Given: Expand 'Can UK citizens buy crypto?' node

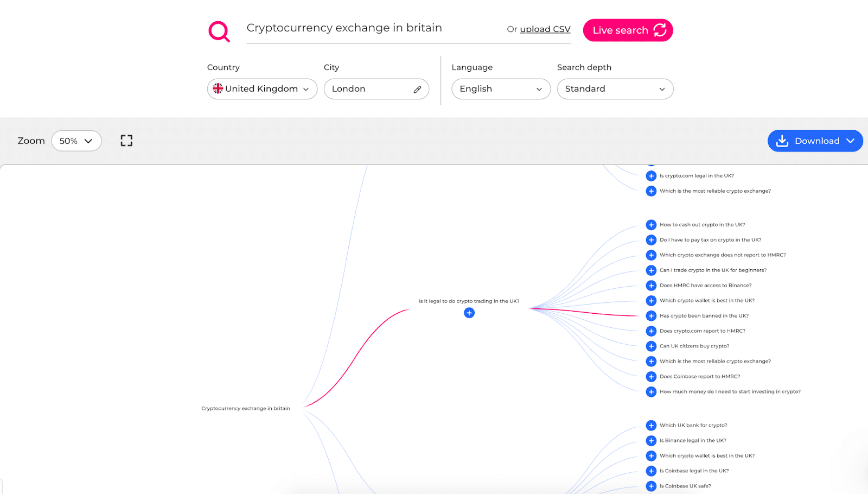Looking at the screenshot, I should coord(651,346).
